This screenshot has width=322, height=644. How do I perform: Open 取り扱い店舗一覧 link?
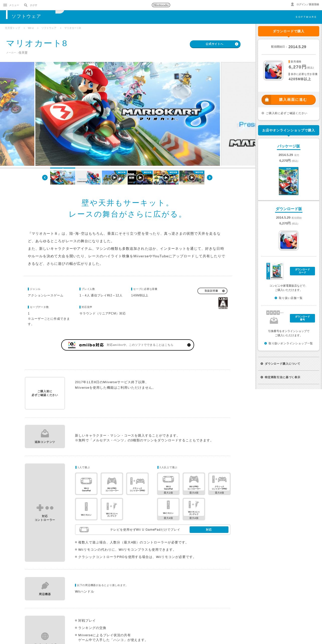click(288, 298)
